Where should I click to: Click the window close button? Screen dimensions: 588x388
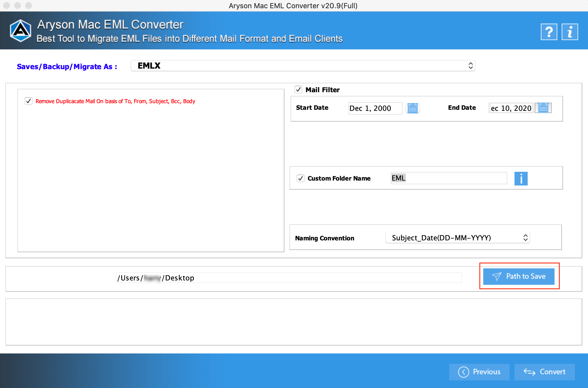point(7,5)
